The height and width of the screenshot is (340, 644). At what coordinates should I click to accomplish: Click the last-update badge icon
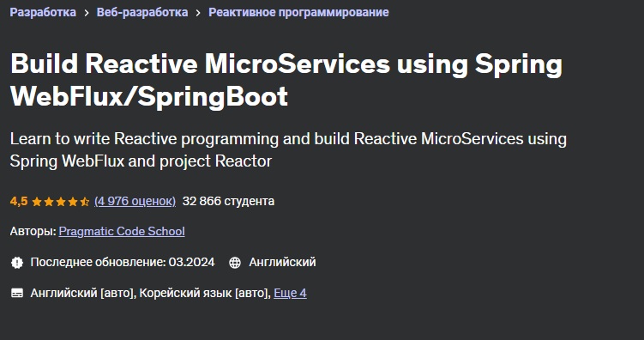pos(17,262)
